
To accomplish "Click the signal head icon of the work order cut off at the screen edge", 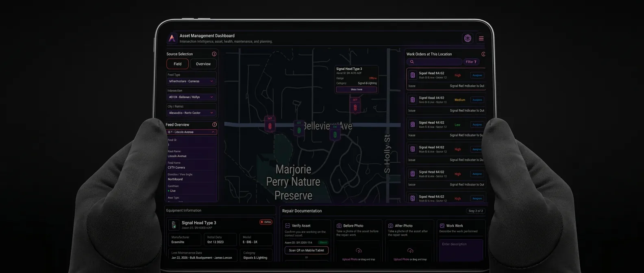I will point(413,199).
